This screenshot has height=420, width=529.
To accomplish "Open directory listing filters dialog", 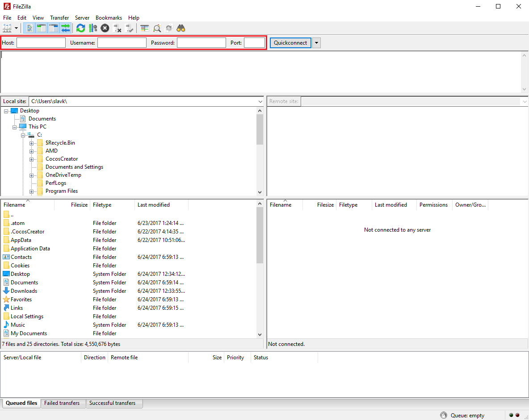I will click(x=145, y=28).
